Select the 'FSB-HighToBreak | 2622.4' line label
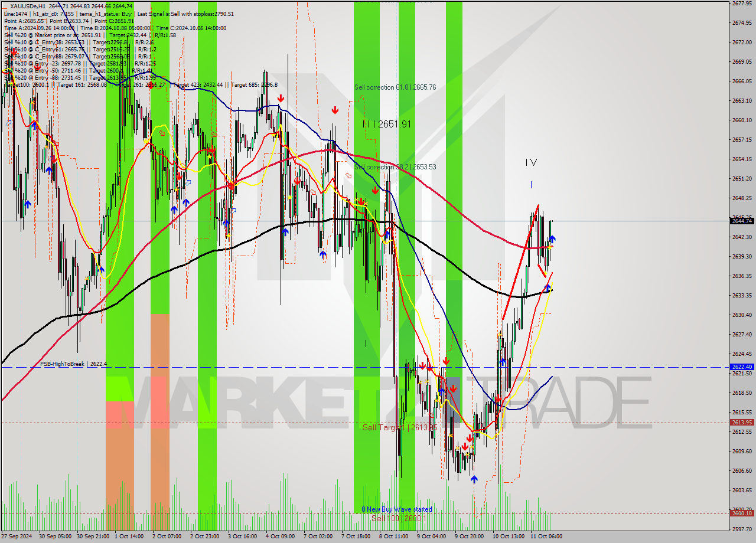 (x=74, y=364)
